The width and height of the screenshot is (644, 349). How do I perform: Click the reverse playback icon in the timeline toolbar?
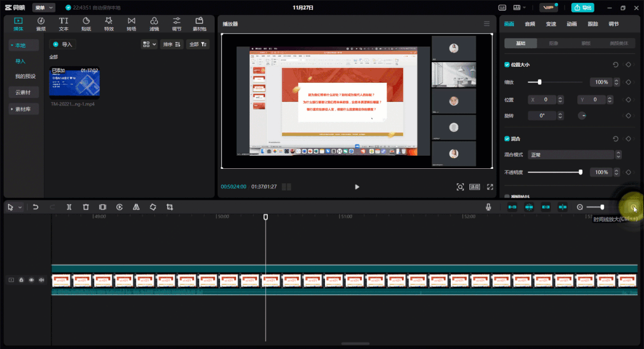[119, 207]
